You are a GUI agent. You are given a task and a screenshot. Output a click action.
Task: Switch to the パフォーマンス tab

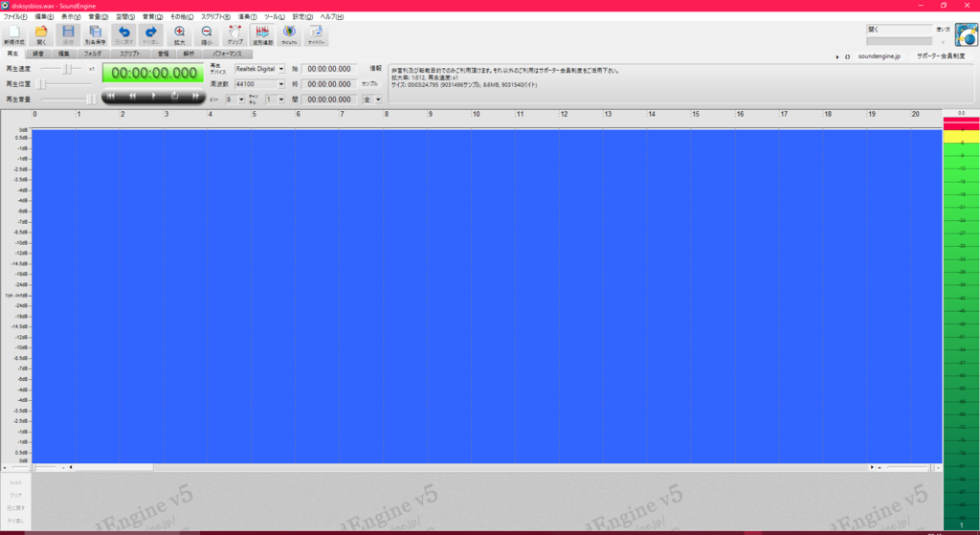point(227,54)
